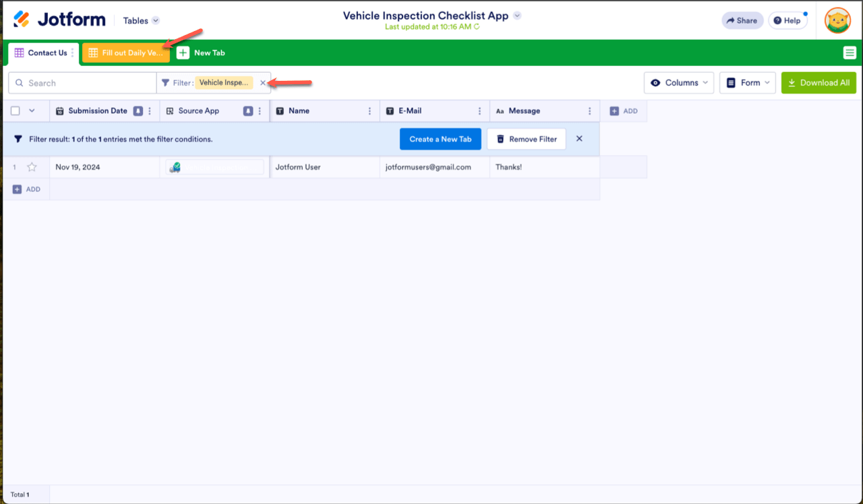Open the Help menu
This screenshot has height=504, width=863.
(x=787, y=21)
